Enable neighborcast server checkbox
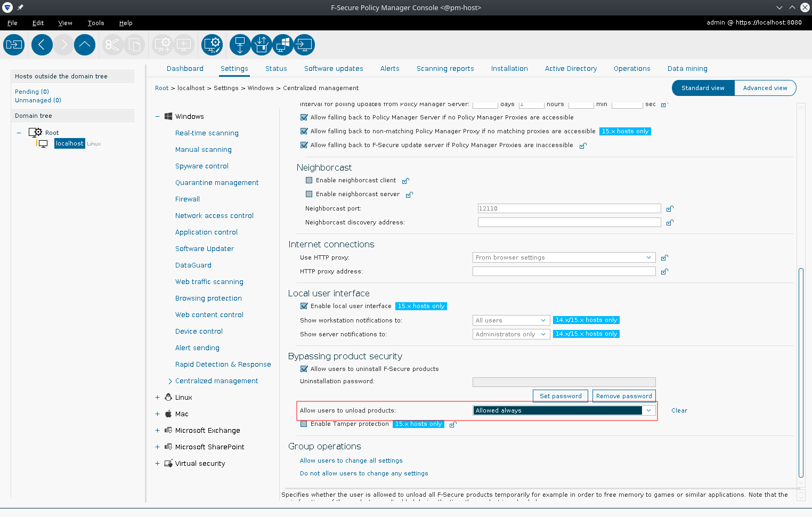This screenshot has width=812, height=517. click(x=309, y=194)
